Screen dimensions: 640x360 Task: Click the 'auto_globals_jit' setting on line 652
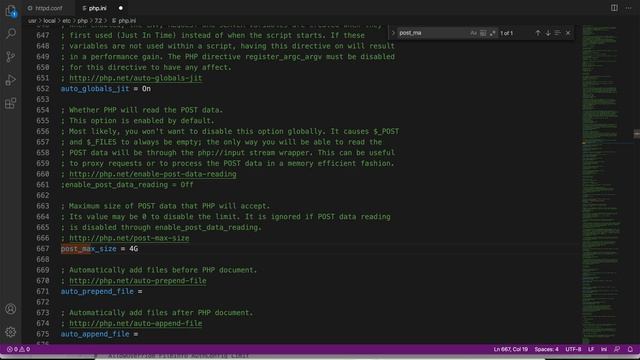click(x=95, y=89)
